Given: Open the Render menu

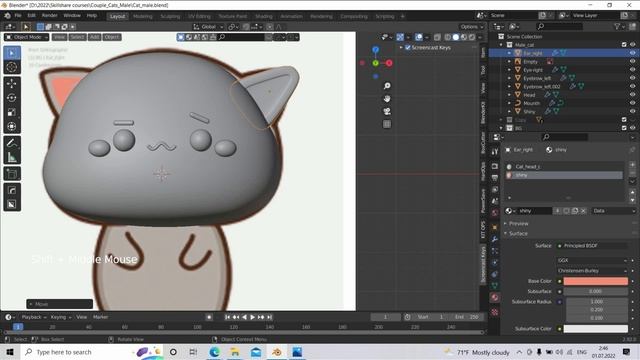Looking at the screenshot, I should [49, 16].
